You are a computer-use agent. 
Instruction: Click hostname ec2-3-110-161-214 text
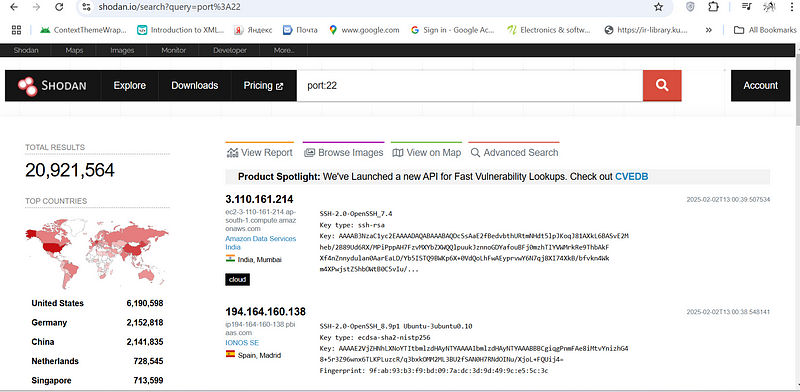point(261,220)
